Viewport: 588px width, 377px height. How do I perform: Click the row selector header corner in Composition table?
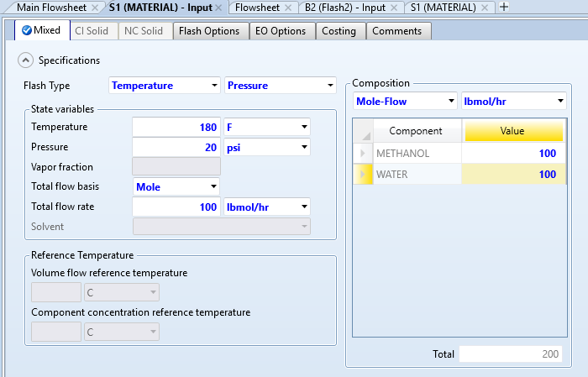click(363, 130)
